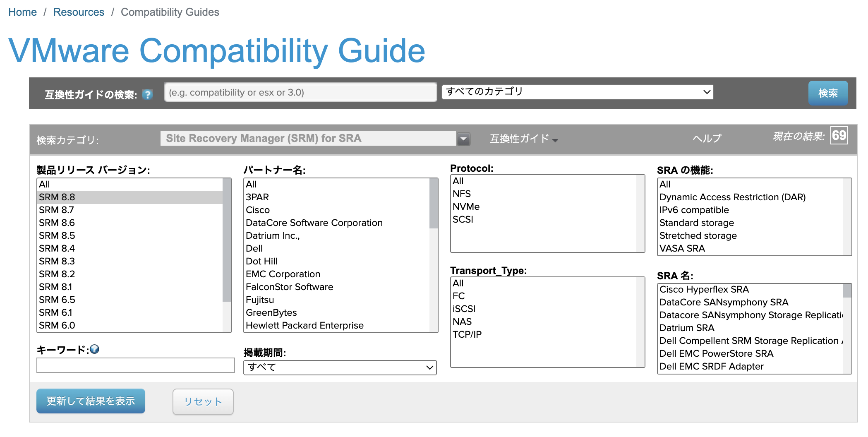This screenshot has height=437, width=868.
Task: Select iSCSI in Transport_Type list
Action: click(544, 309)
